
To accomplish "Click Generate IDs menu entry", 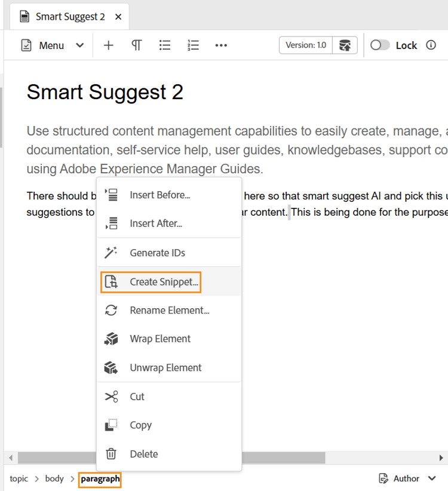I will click(x=157, y=253).
